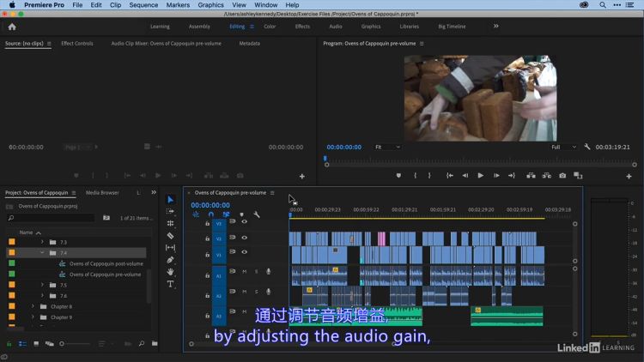This screenshot has width=644, height=362.
Task: Open the Full playback resolution dropdown
Action: point(563,147)
